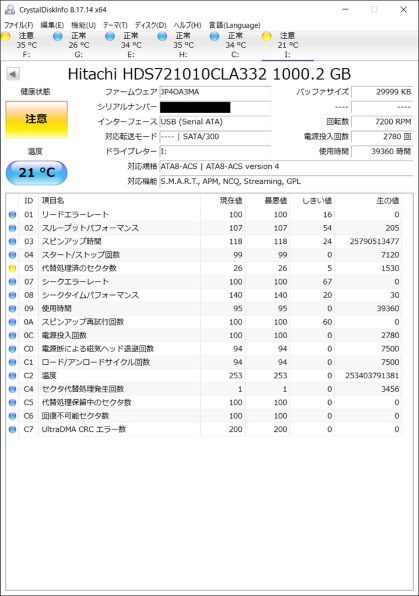
Task: Select the スピンアップ再試行回数 attribute name
Action: pos(83,322)
